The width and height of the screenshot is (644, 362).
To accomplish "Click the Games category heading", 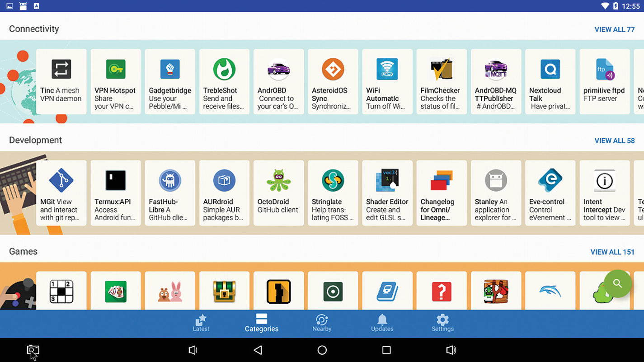I will (x=23, y=251).
